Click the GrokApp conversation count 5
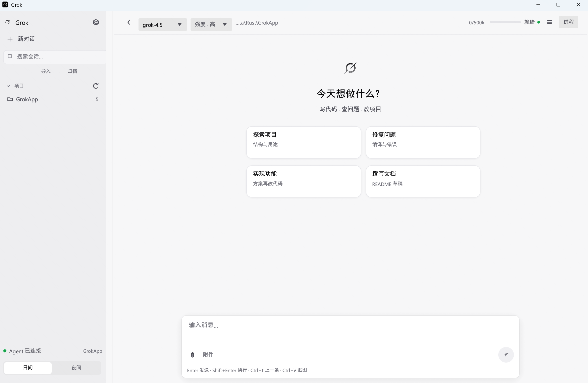This screenshot has width=588, height=383. tap(97, 99)
